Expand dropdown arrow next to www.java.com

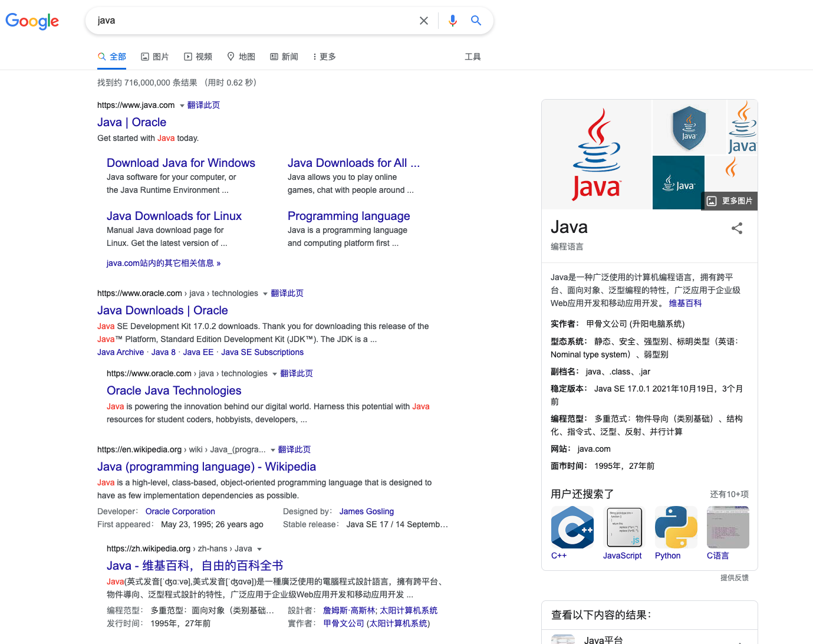coord(182,106)
